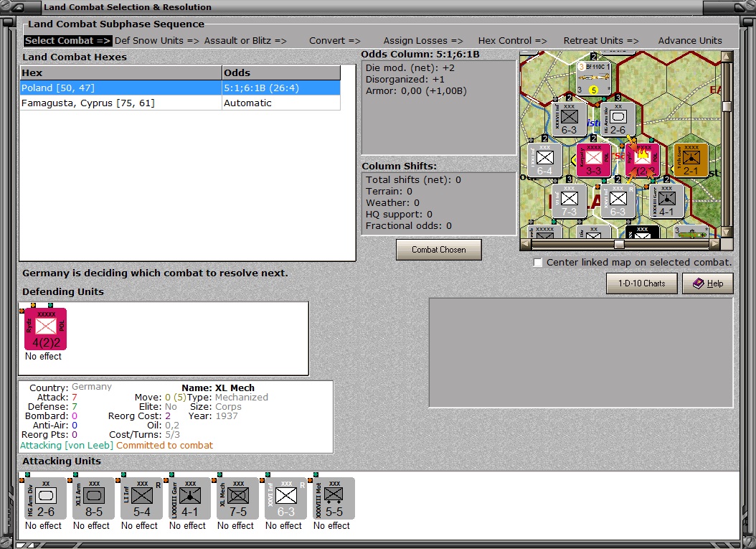
Task: Select the XXVI Inf 6-3 attacking unit
Action: tap(285, 499)
